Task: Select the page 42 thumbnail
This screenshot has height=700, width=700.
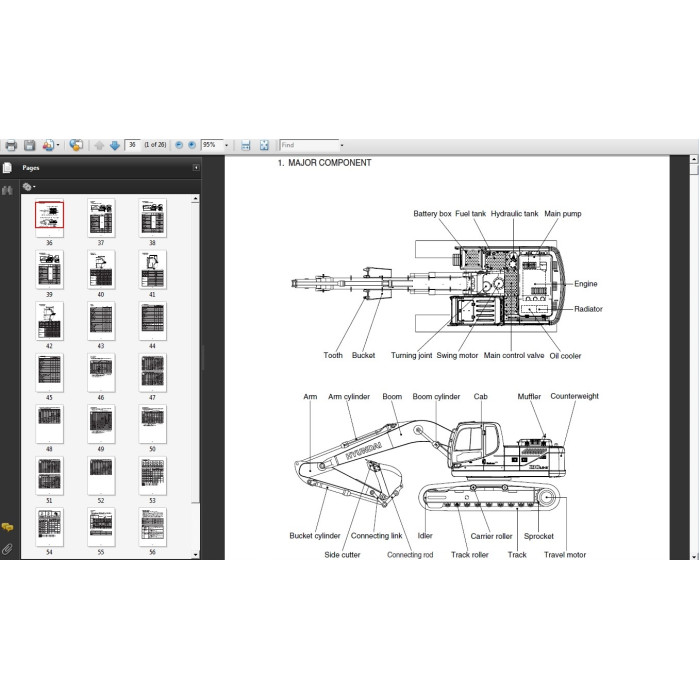Action: 49,321
